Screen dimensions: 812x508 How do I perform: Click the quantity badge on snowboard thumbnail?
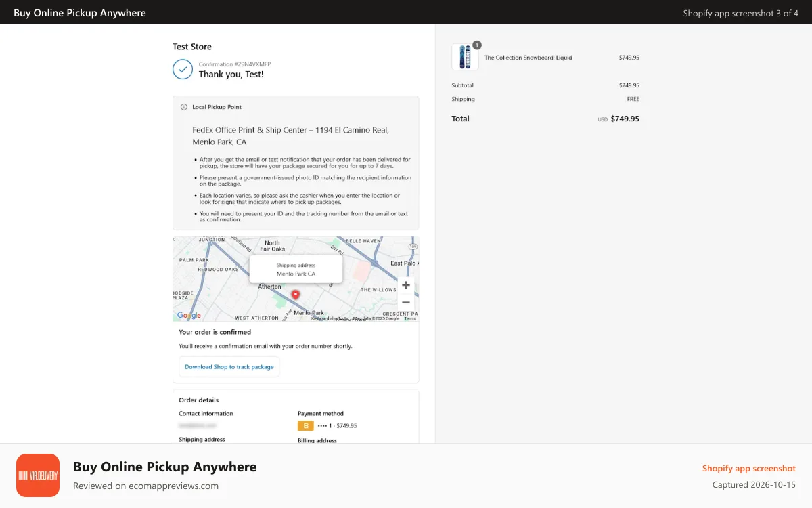[x=476, y=45]
